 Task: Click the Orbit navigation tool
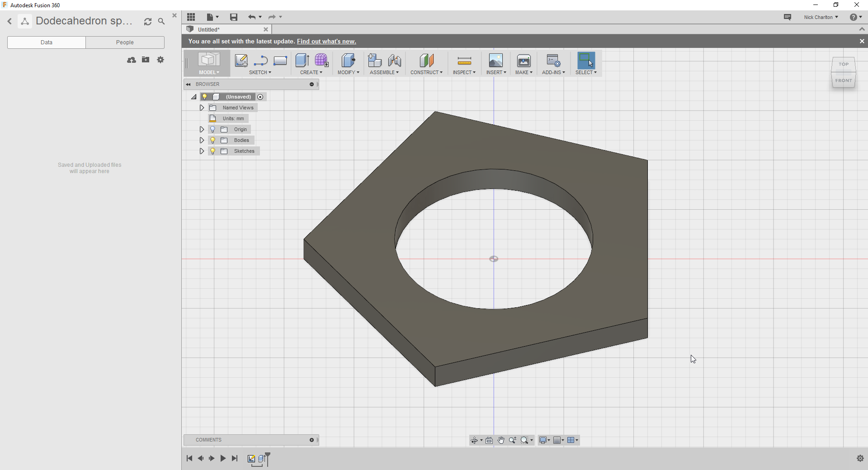click(474, 440)
